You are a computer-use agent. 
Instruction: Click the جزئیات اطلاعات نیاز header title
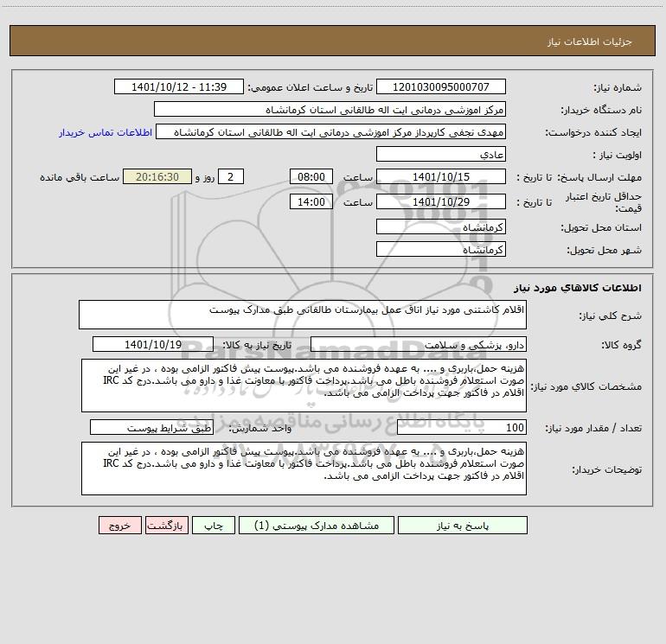590,41
